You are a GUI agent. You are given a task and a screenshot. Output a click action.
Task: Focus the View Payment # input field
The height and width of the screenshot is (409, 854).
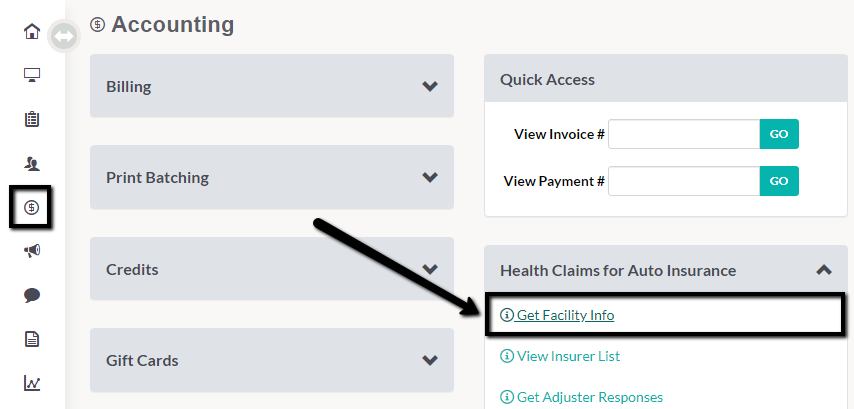684,181
